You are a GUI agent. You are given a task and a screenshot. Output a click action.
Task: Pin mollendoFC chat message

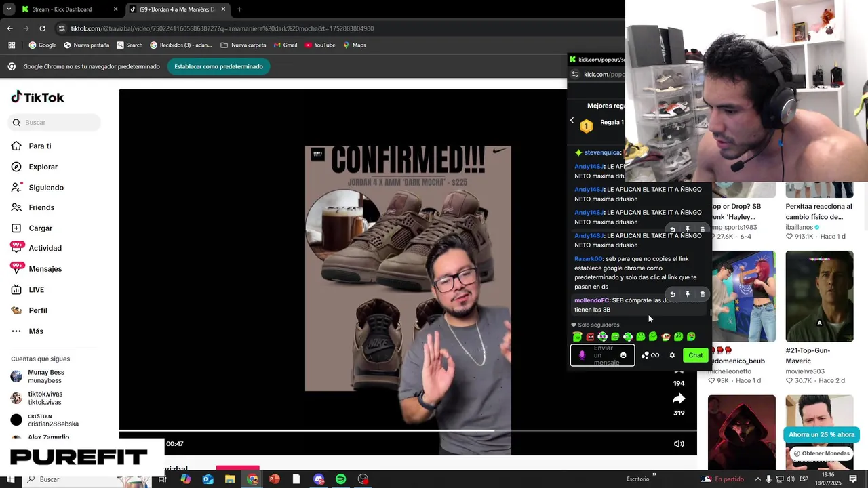687,295
